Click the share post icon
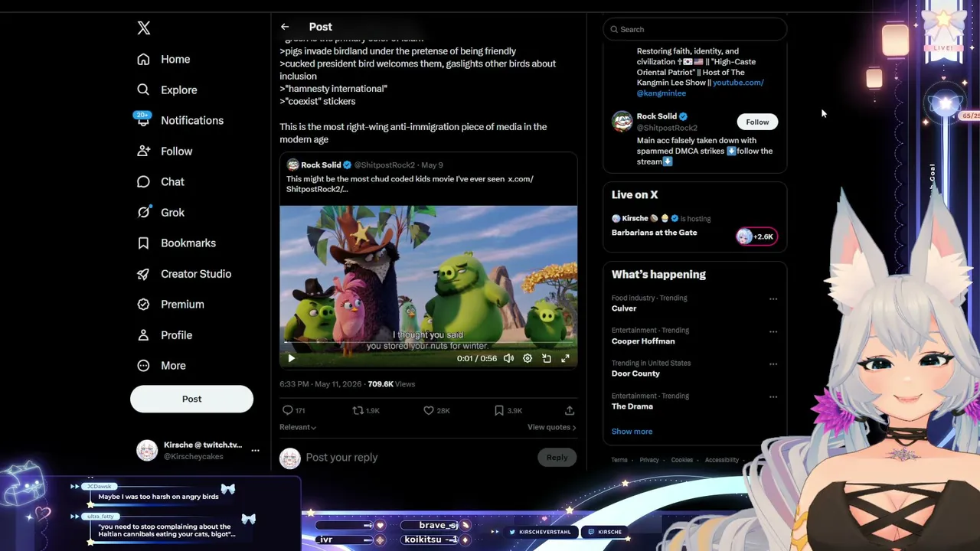980x551 pixels. [570, 411]
